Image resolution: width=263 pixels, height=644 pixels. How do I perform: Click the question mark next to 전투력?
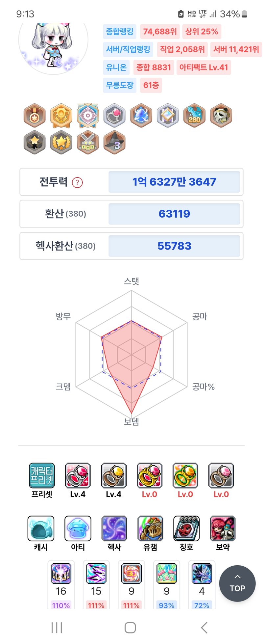pyautogui.click(x=77, y=182)
